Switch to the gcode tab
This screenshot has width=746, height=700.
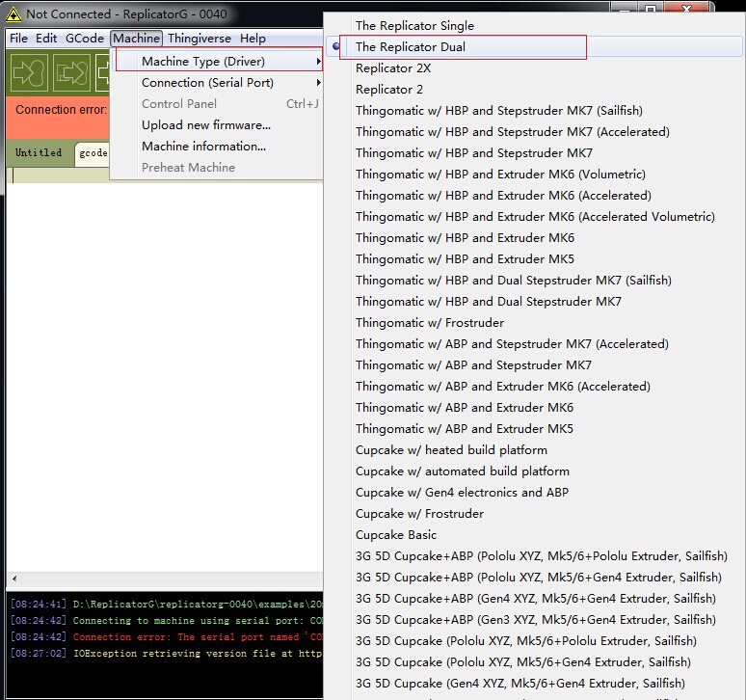point(93,153)
